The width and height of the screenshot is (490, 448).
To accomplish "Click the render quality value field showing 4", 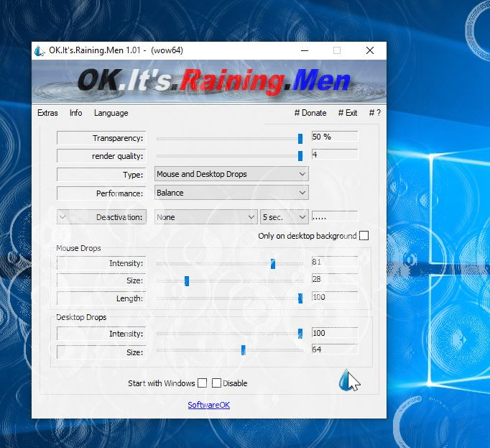I will [335, 155].
